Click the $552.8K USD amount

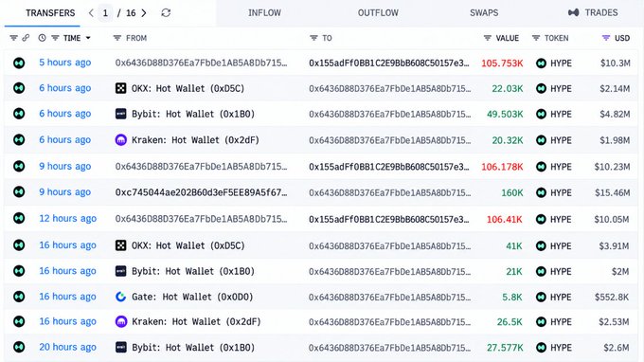point(612,297)
